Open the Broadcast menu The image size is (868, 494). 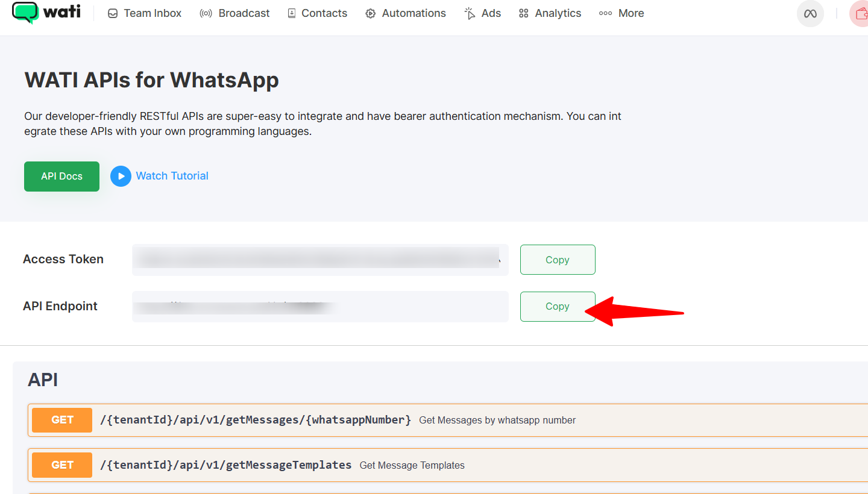pos(234,13)
